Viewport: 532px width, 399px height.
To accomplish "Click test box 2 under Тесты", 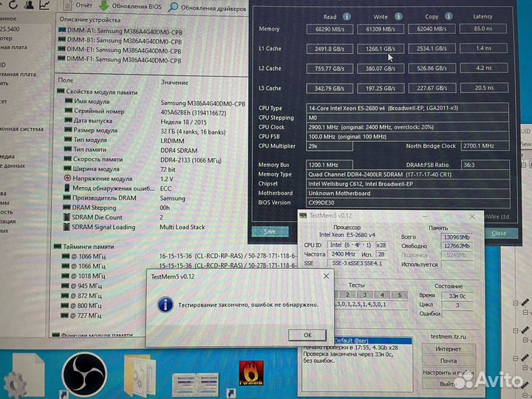I will pos(347,295).
